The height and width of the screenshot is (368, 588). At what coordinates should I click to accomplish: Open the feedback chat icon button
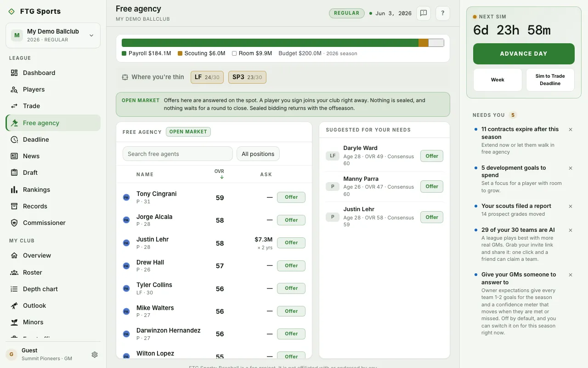pos(424,13)
